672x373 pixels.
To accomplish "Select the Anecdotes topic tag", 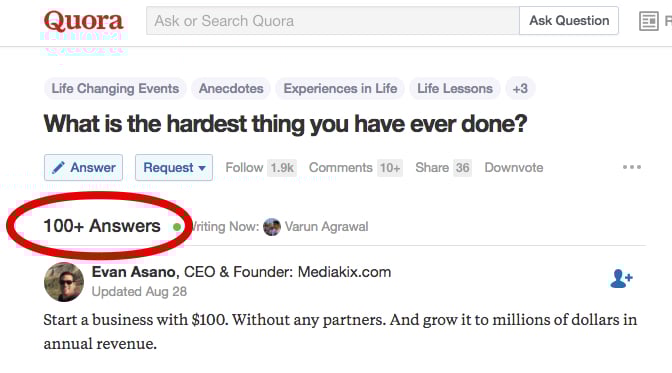I will coord(231,88).
